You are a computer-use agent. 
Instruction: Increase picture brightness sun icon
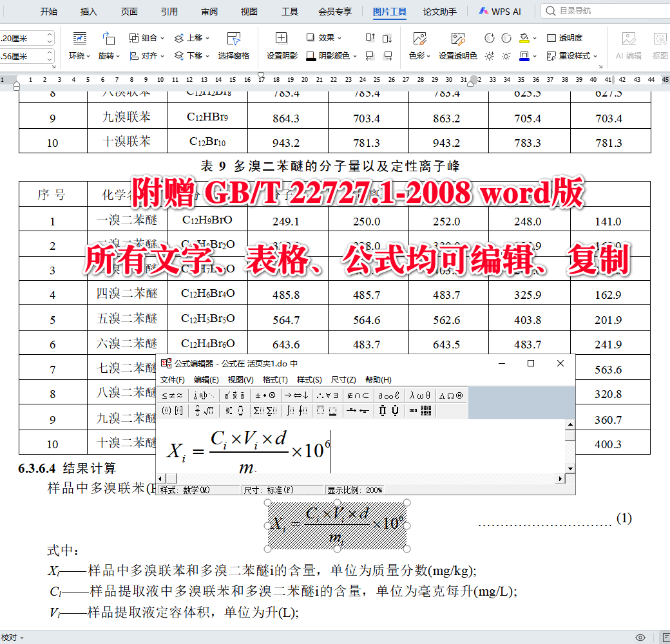(x=490, y=56)
